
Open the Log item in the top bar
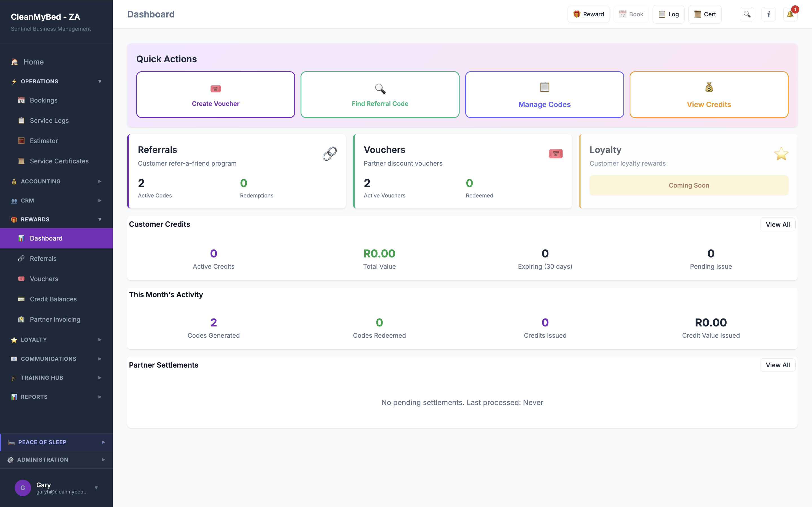pyautogui.click(x=668, y=14)
